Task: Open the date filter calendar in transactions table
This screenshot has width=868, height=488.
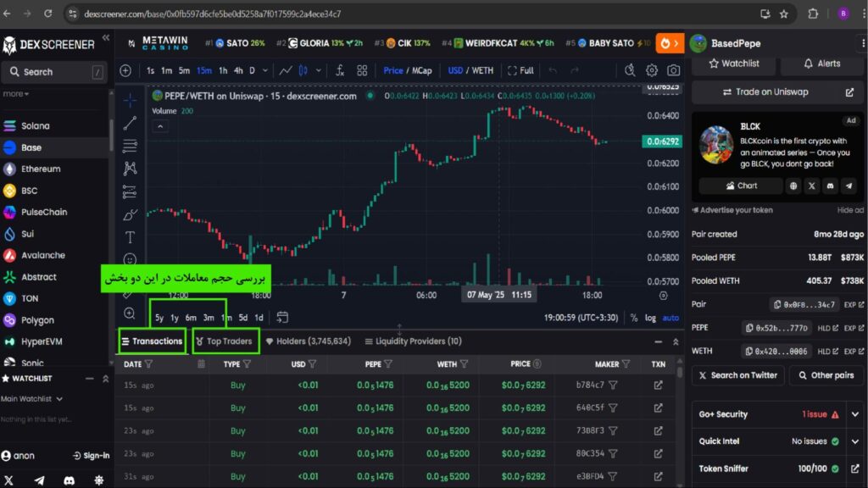Action: pos(201,363)
